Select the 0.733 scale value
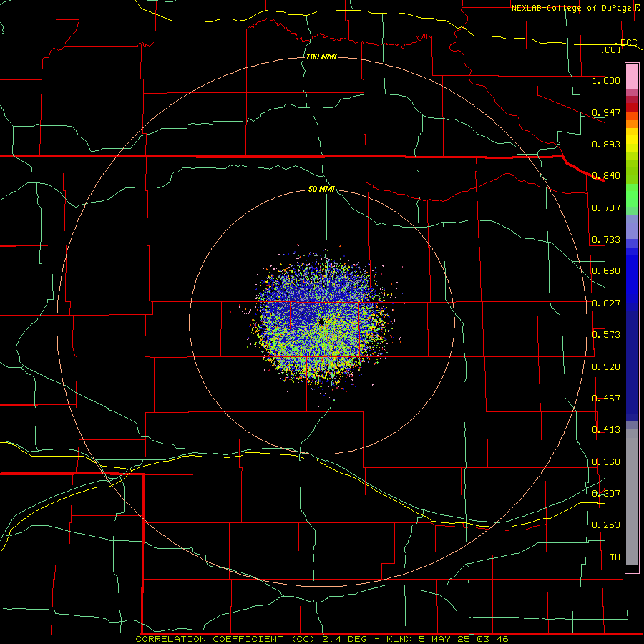The image size is (644, 644). click(606, 240)
